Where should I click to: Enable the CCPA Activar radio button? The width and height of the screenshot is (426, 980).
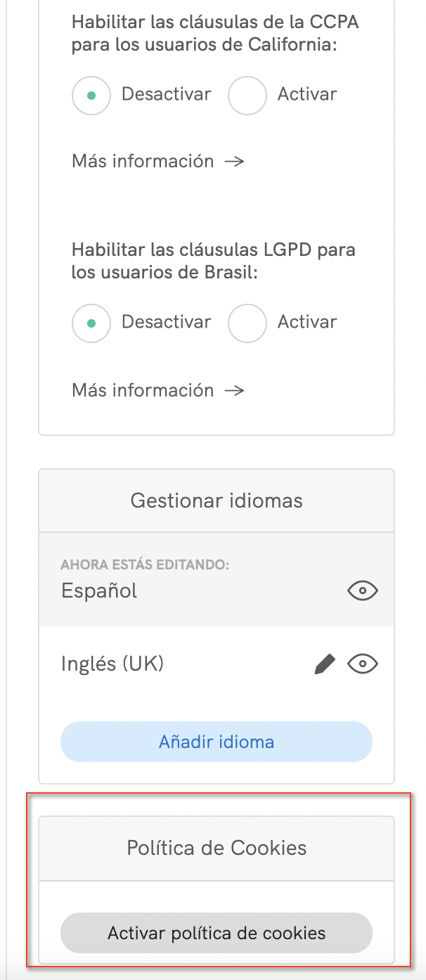click(247, 96)
